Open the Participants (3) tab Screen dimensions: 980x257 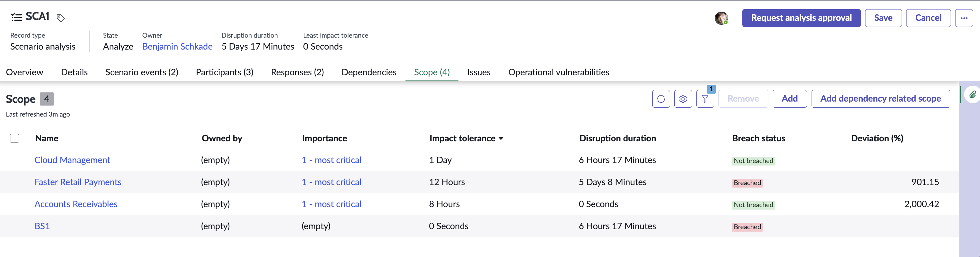point(224,72)
